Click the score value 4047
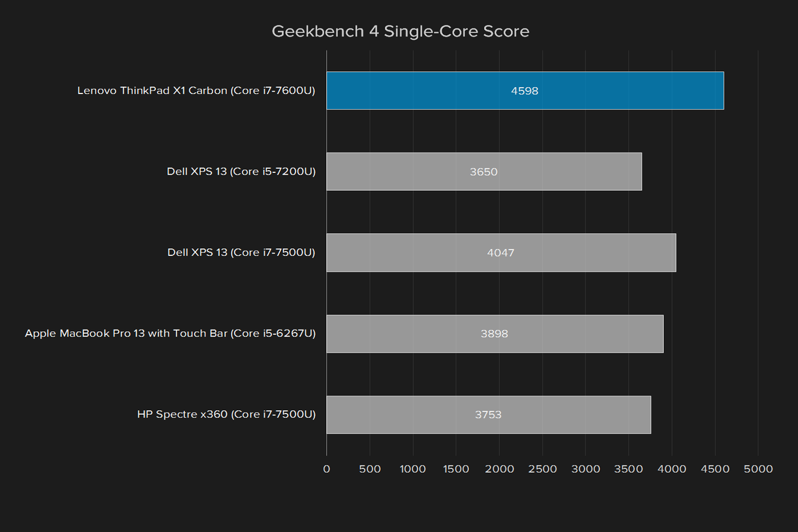Screen dimensions: 798x532 coord(501,253)
